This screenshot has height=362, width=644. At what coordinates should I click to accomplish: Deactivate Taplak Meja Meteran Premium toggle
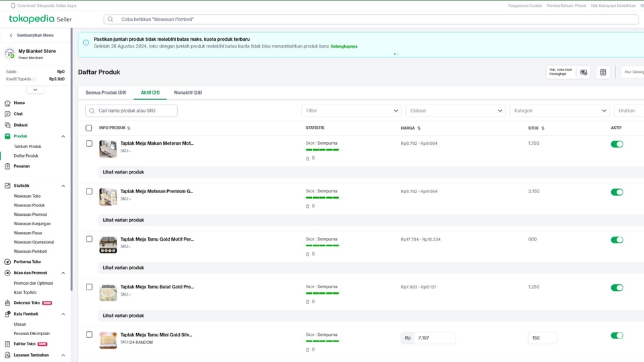coord(617,192)
